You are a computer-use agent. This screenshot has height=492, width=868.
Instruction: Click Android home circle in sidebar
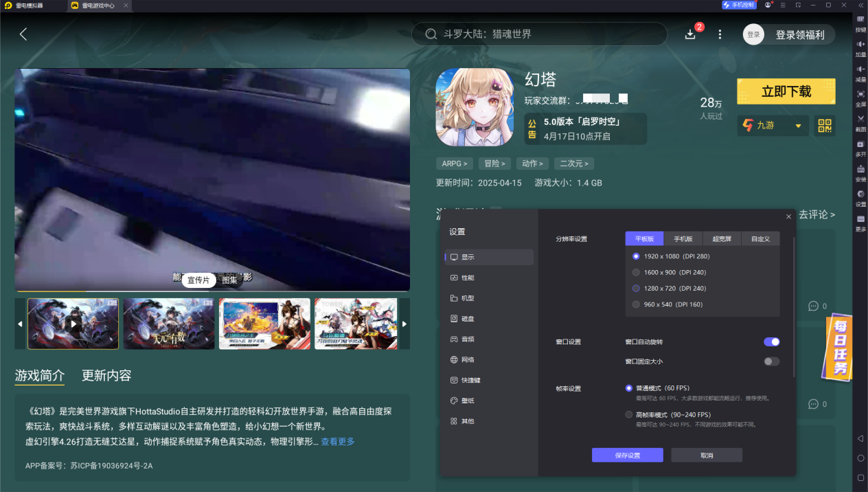click(x=860, y=458)
